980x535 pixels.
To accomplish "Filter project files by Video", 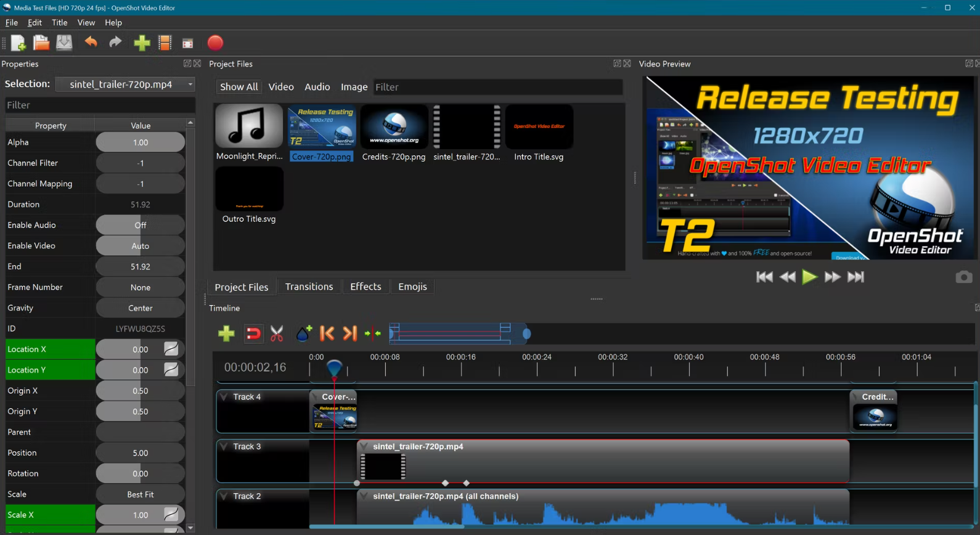I will pos(281,87).
